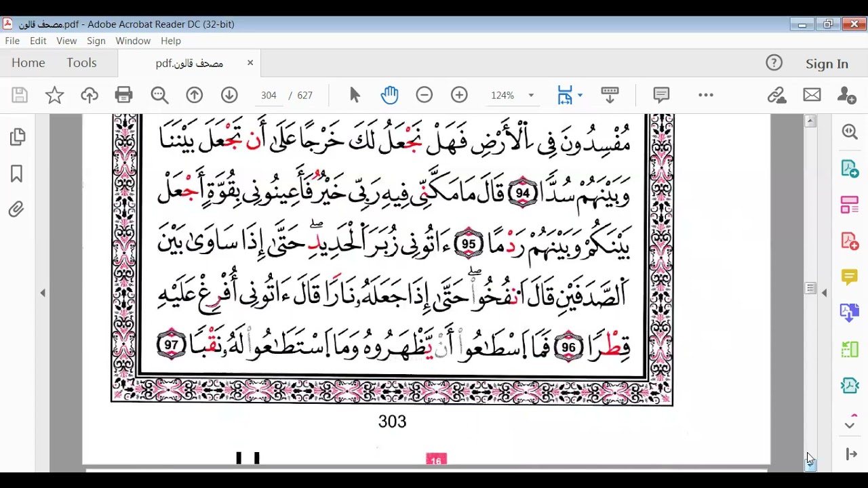Expand the fit page options arrow
Screen dimensions: 868x488
click(x=580, y=96)
